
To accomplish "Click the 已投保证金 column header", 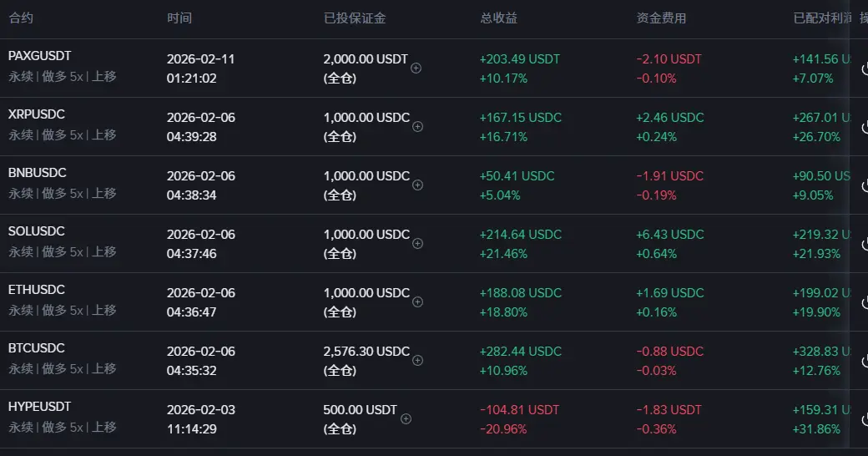I will tap(355, 18).
